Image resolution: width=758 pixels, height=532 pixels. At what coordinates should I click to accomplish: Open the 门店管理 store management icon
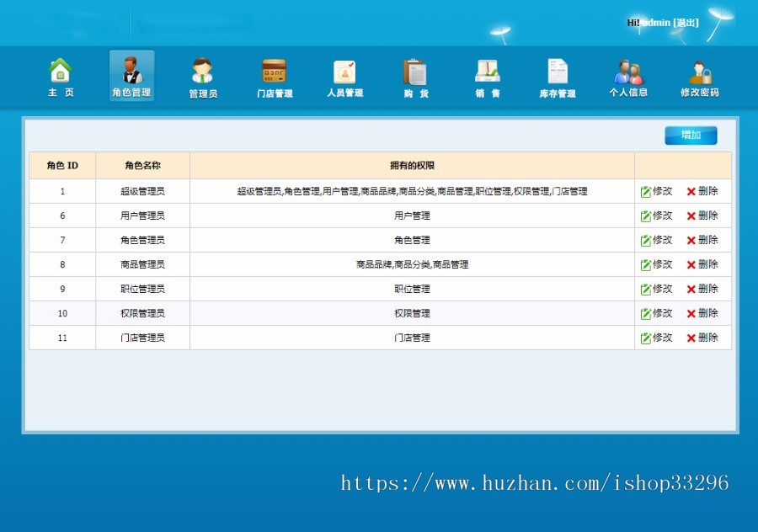click(273, 77)
